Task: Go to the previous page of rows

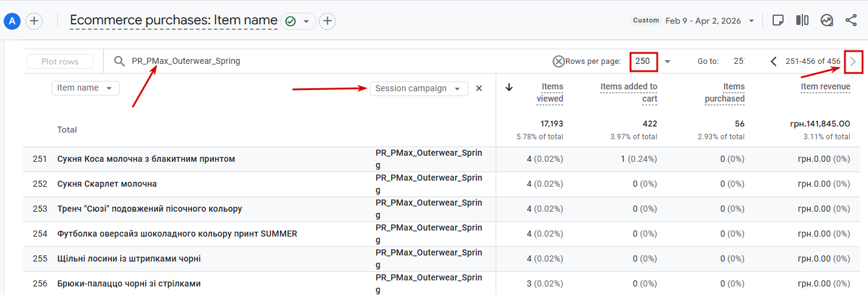Action: pyautogui.click(x=773, y=61)
